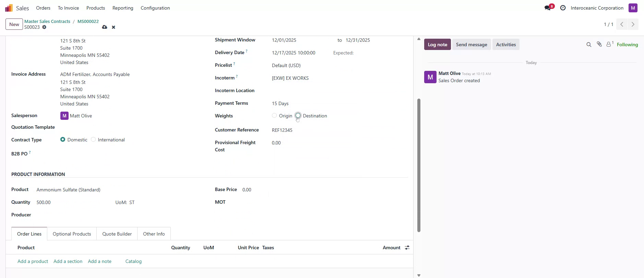This screenshot has width=644, height=278.
Task: Show the Incoterm help tooltip
Action: tap(237, 76)
